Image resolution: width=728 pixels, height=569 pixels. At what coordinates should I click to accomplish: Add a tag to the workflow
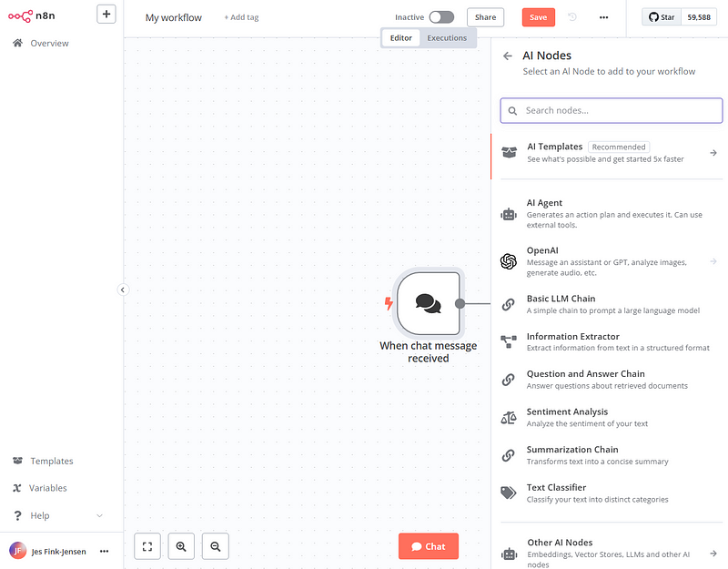point(241,17)
